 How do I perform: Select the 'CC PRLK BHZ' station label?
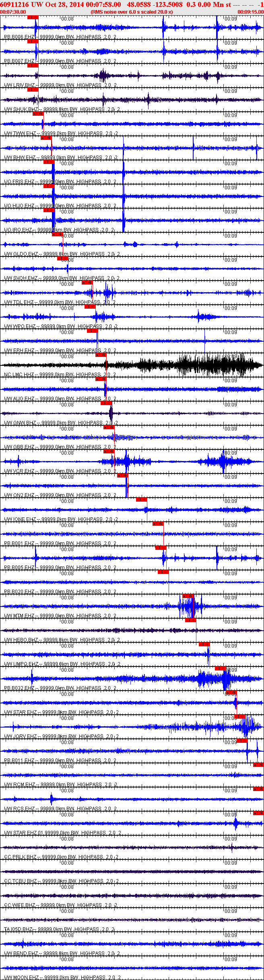point(20,857)
